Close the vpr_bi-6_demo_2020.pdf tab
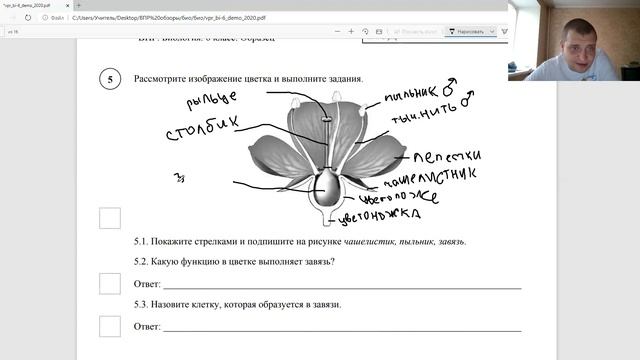640x360 pixels. pyautogui.click(x=68, y=6)
